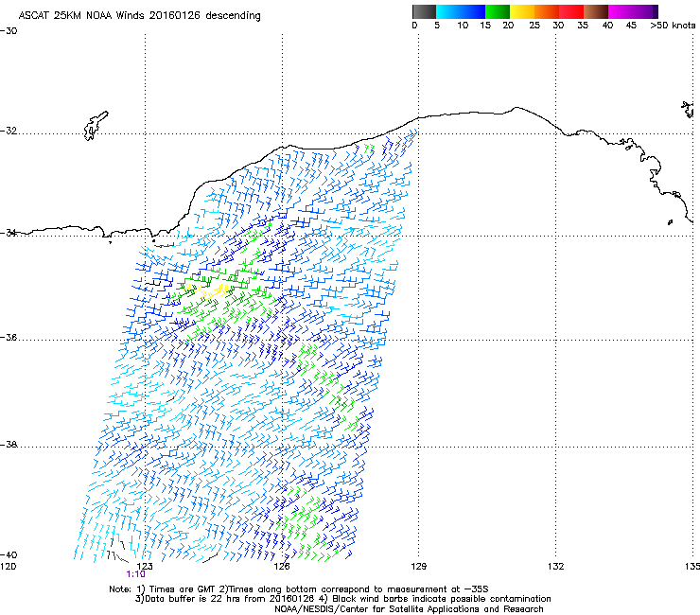
Task: Click the cyan 5-10 knots legend swatch
Action: [448, 11]
